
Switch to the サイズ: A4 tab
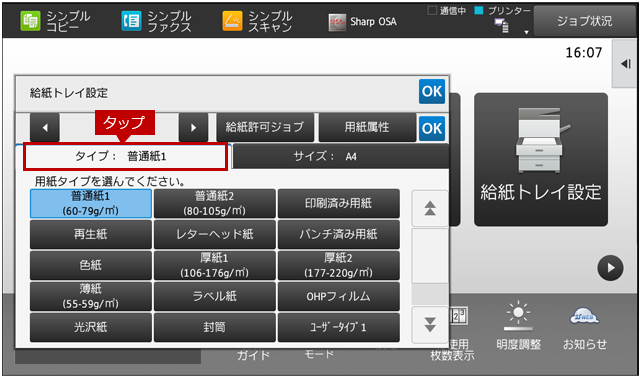(x=341, y=156)
